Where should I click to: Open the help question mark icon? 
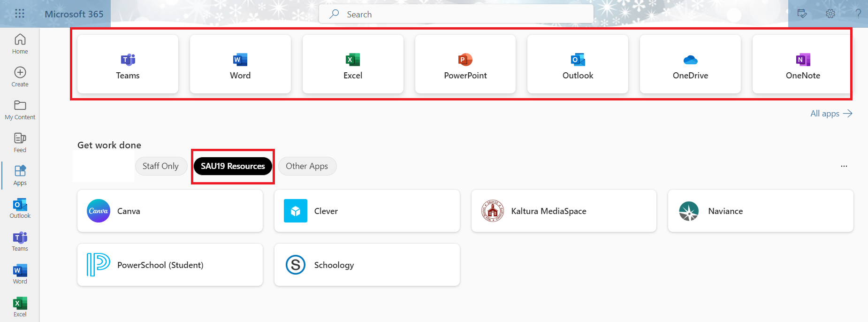858,14
